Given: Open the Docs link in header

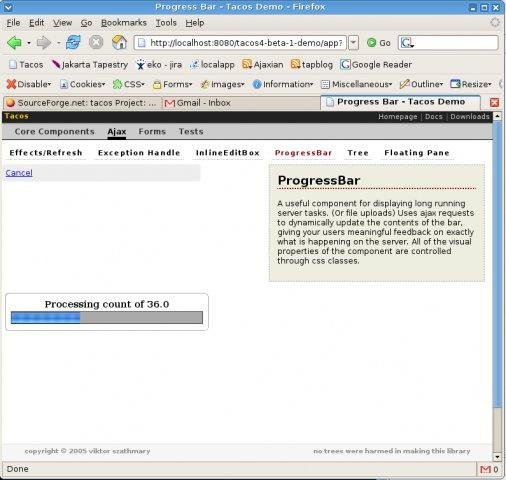Looking at the screenshot, I should click(x=434, y=116).
